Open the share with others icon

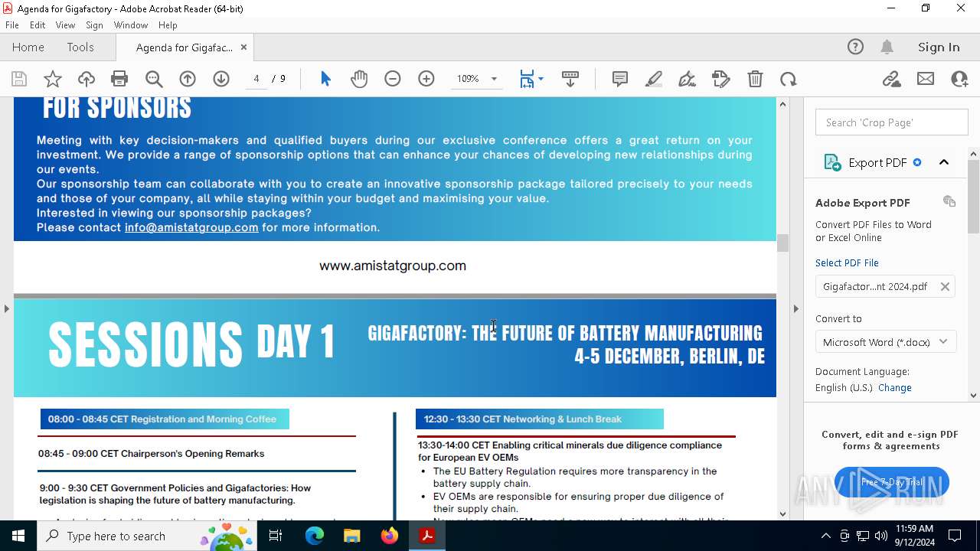click(959, 79)
